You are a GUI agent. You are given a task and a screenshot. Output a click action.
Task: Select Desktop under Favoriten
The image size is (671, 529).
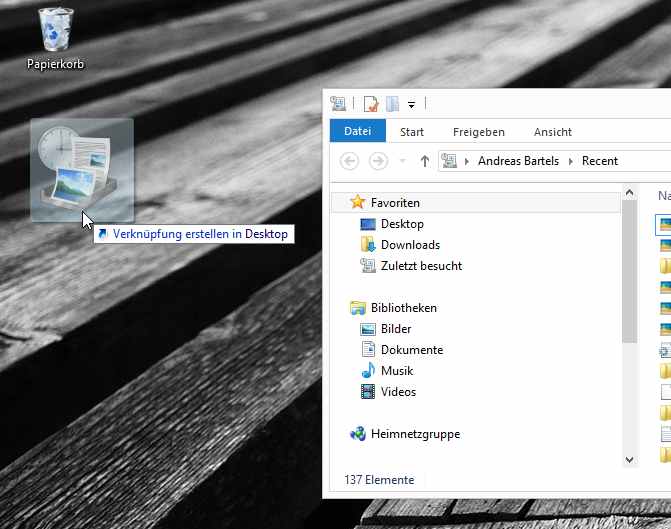click(402, 224)
